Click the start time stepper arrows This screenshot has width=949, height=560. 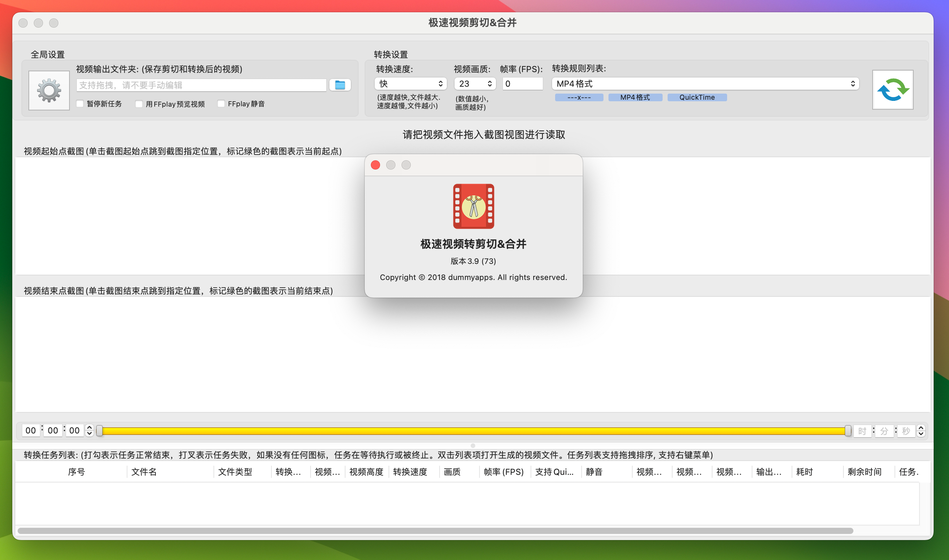click(x=89, y=430)
